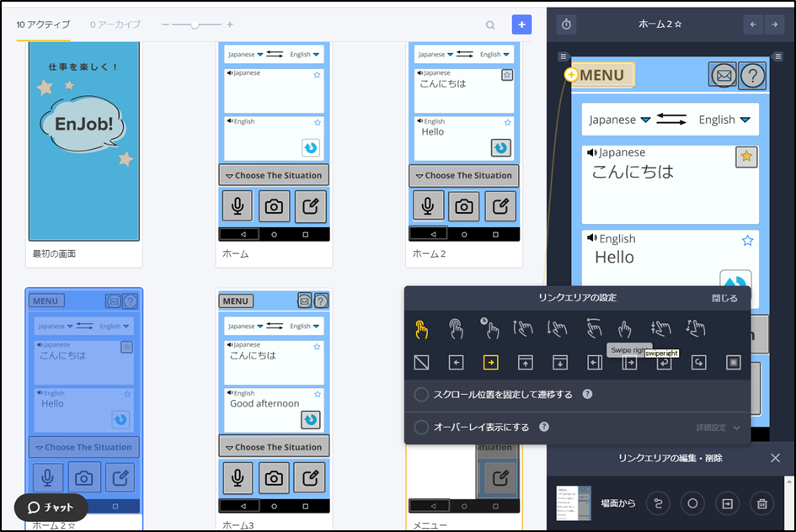Open the チャット chat button
The height and width of the screenshot is (532, 796).
[51, 507]
